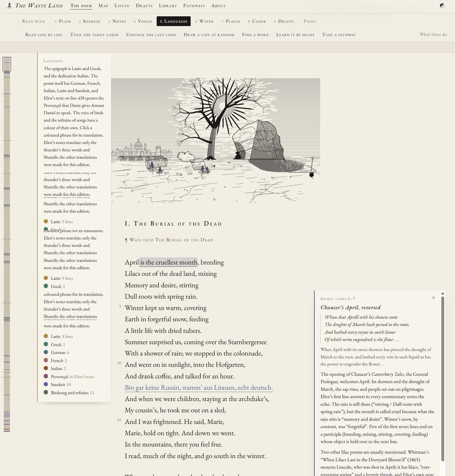The height and width of the screenshot is (476, 455).
Task: Choose Draw a line at random
Action: [x=209, y=35]
